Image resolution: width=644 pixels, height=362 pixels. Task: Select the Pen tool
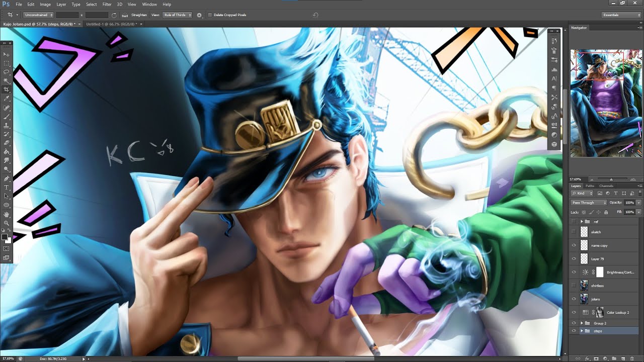coord(7,177)
